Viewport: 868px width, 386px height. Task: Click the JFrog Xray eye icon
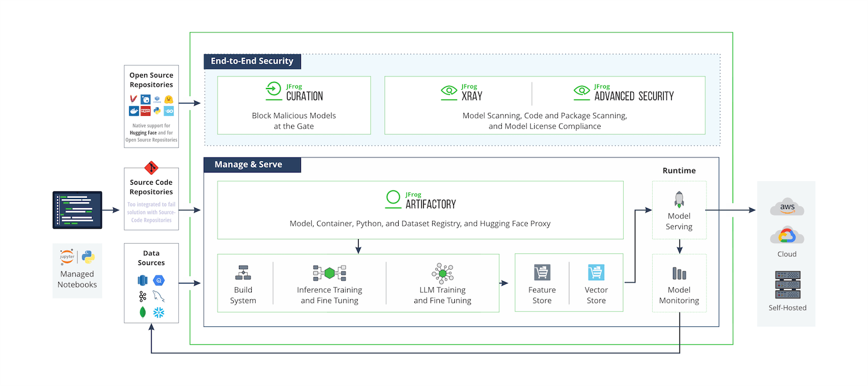[449, 91]
